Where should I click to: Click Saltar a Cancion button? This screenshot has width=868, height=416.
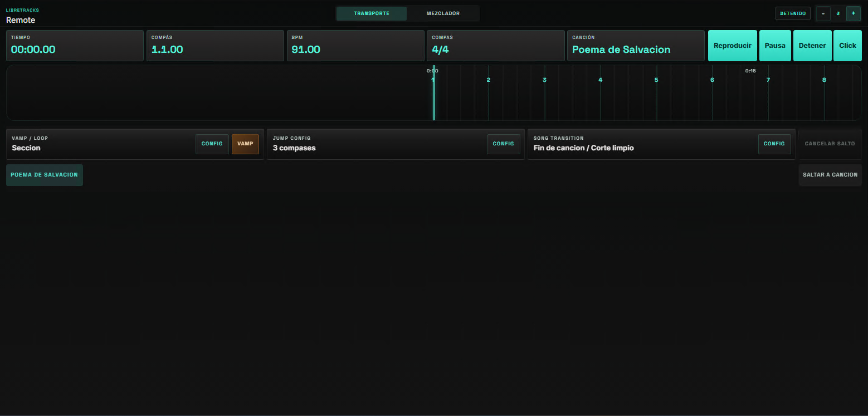click(x=830, y=175)
